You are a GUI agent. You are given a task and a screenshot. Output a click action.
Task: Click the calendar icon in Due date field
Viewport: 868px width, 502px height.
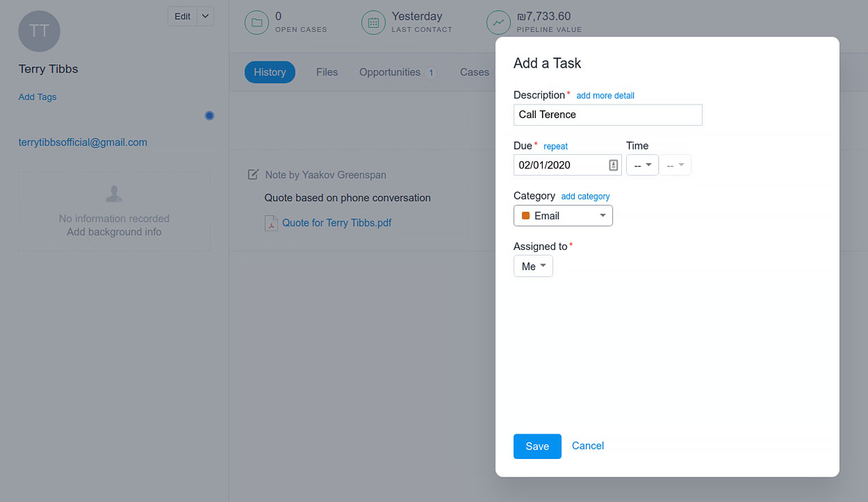(613, 165)
